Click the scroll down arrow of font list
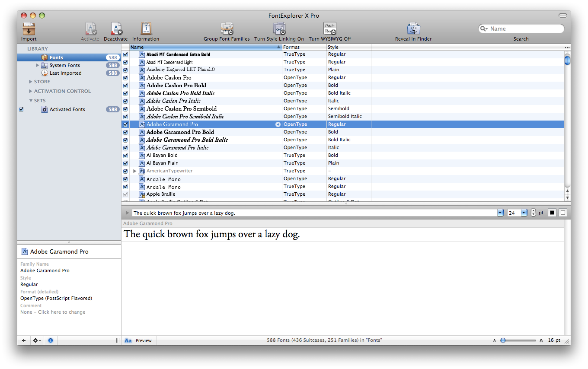 pos(567,197)
